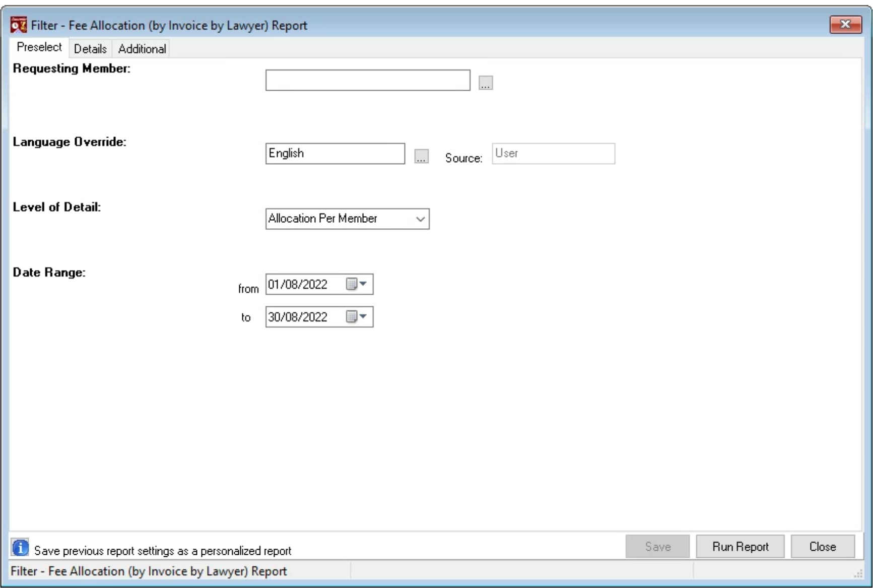Switch to the Preselect tab
Viewport: 873px width, 588px height.
[x=39, y=47]
